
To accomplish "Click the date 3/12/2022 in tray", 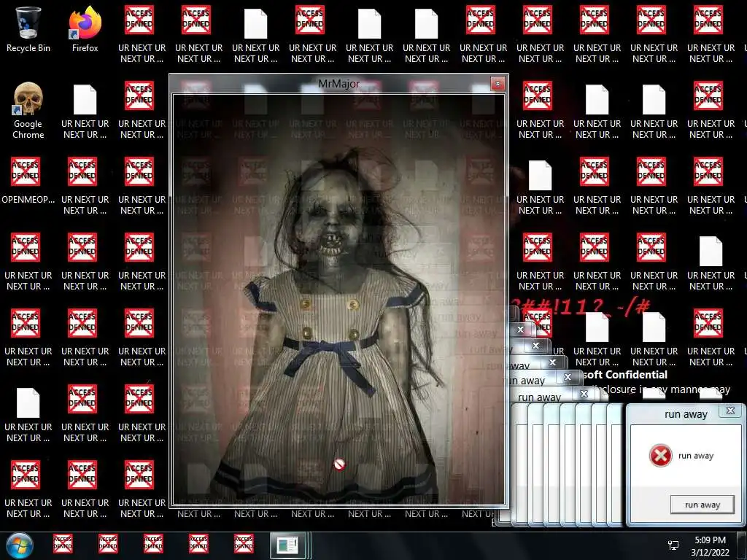I will click(710, 553).
